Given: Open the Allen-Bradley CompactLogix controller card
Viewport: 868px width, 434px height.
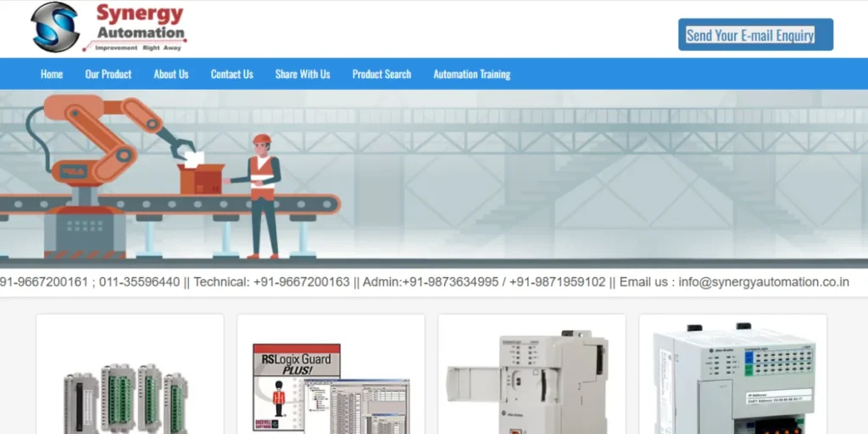Looking at the screenshot, I should [733, 374].
